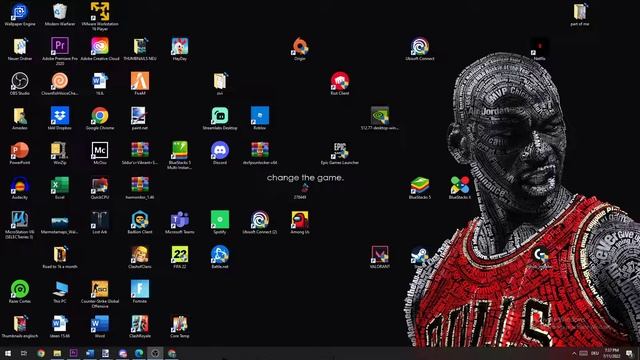640x360 pixels.
Task: Switch to Microsoft Edge on taskbar
Action: [x=139, y=353]
